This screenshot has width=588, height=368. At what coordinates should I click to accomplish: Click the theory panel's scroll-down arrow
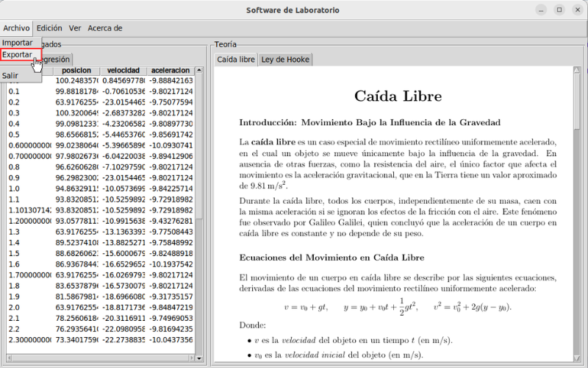[577, 358]
